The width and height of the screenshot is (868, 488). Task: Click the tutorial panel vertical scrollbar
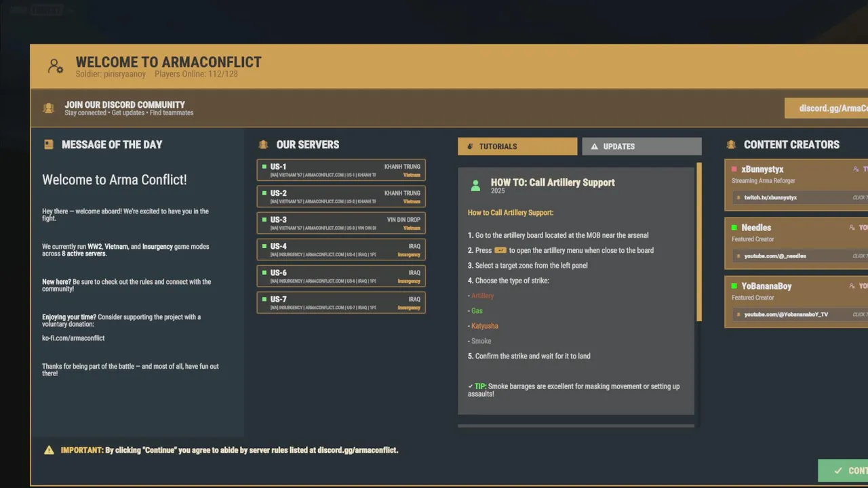pos(699,242)
